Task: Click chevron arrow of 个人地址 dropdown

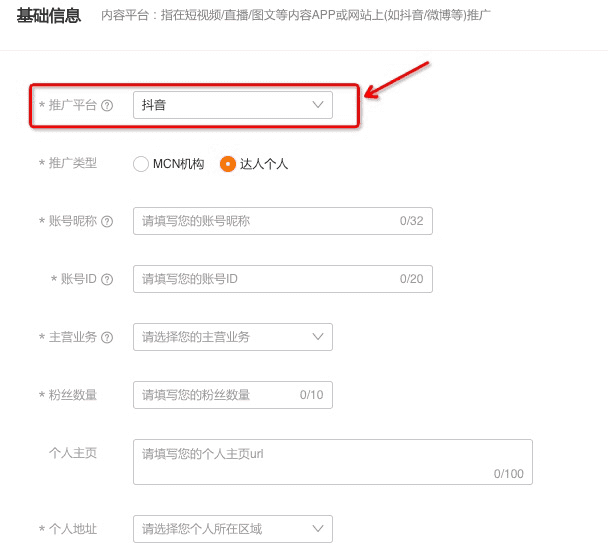Action: pyautogui.click(x=318, y=528)
